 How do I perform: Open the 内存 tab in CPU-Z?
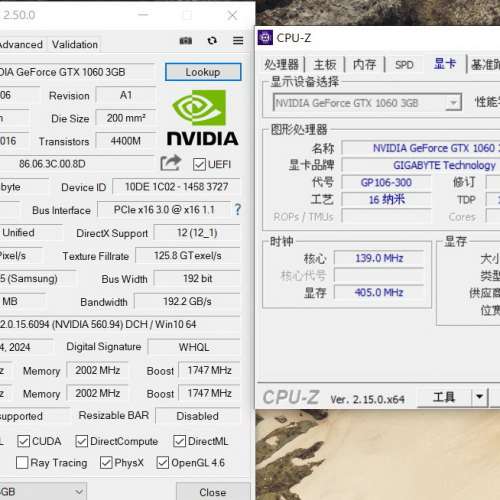coord(364,64)
